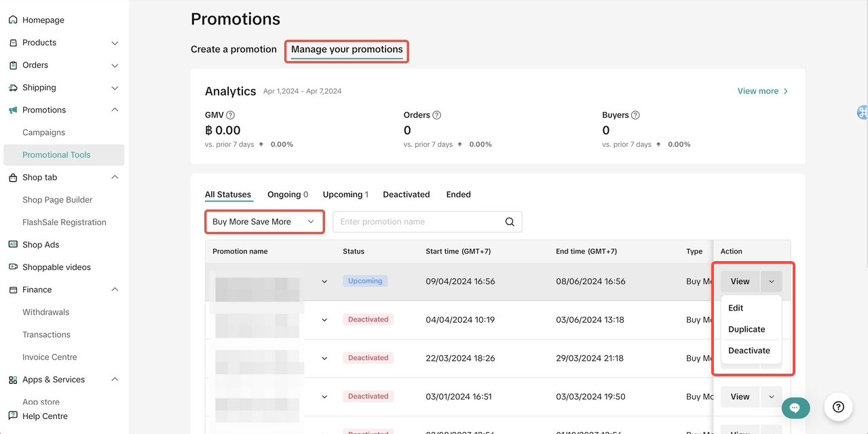This screenshot has height=434, width=868.
Task: Click the Shop Ads sidebar icon
Action: [13, 245]
